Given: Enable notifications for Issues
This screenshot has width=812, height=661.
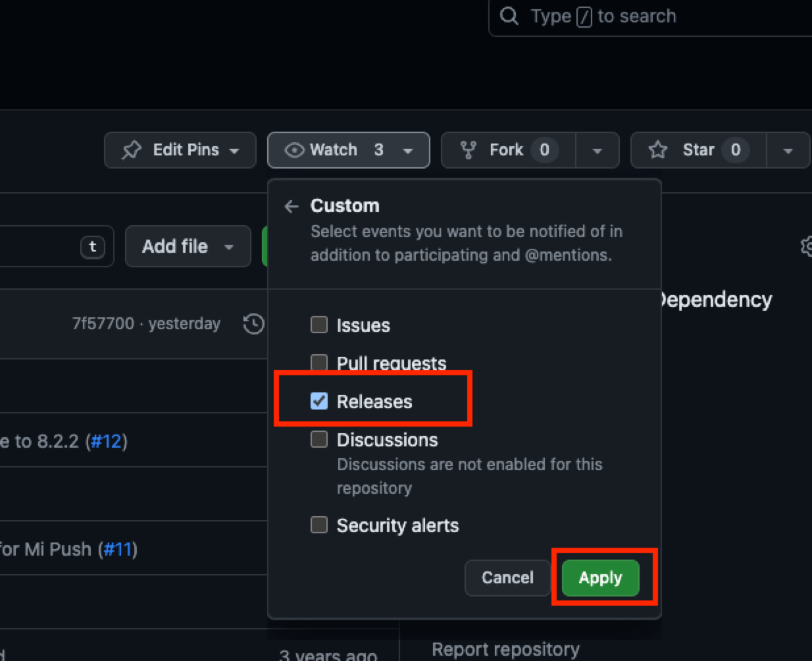Looking at the screenshot, I should pyautogui.click(x=319, y=324).
